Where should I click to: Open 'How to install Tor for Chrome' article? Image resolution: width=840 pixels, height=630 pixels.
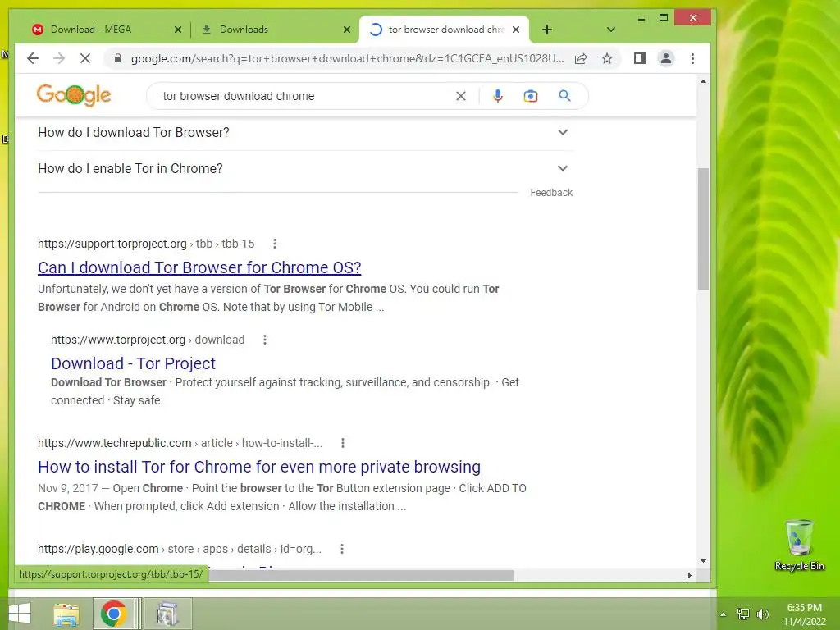259,467
